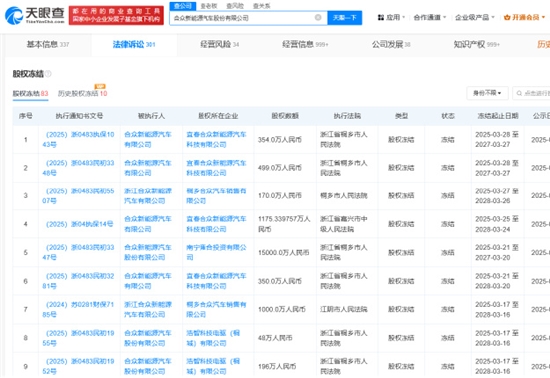550x378 pixels.
Task: Switch to the 经营风险 tab
Action: tap(220, 45)
